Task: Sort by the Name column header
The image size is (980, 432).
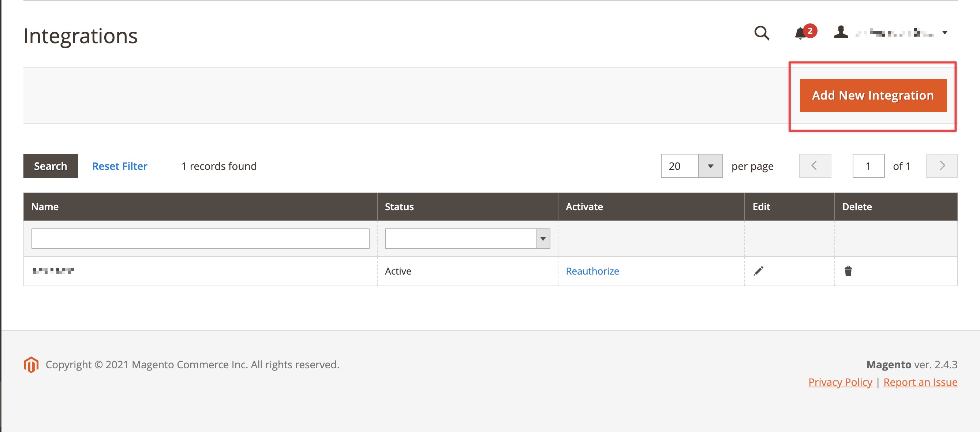Action: pyautogui.click(x=45, y=207)
